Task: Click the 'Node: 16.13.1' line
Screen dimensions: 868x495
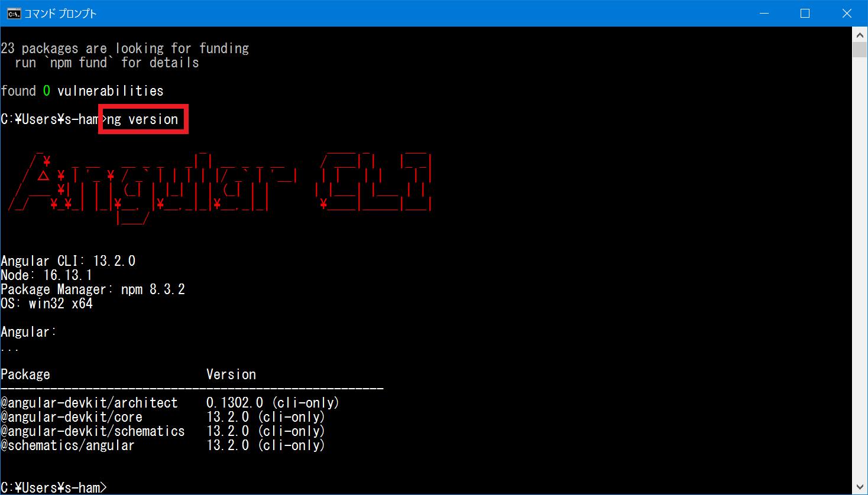Action: (46, 275)
